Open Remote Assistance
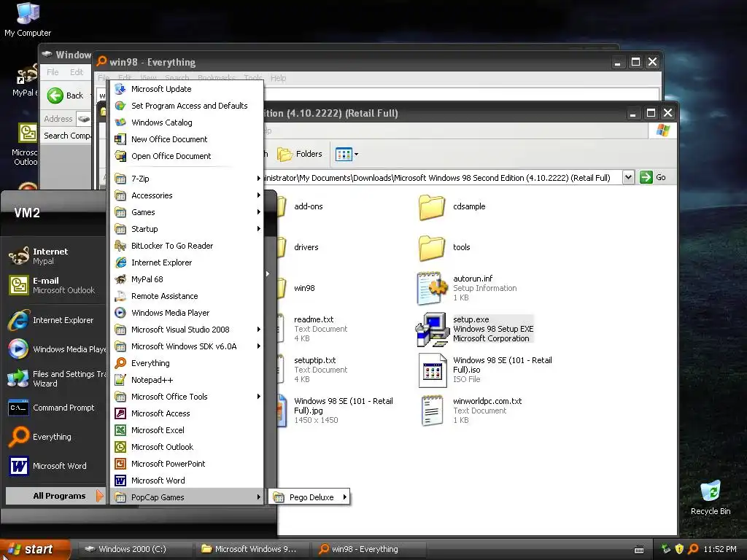This screenshot has width=747, height=560. (x=187, y=296)
